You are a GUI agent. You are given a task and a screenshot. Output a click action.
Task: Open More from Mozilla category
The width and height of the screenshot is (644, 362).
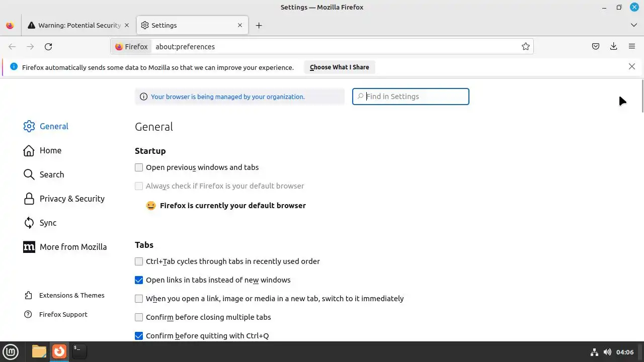[x=65, y=247]
